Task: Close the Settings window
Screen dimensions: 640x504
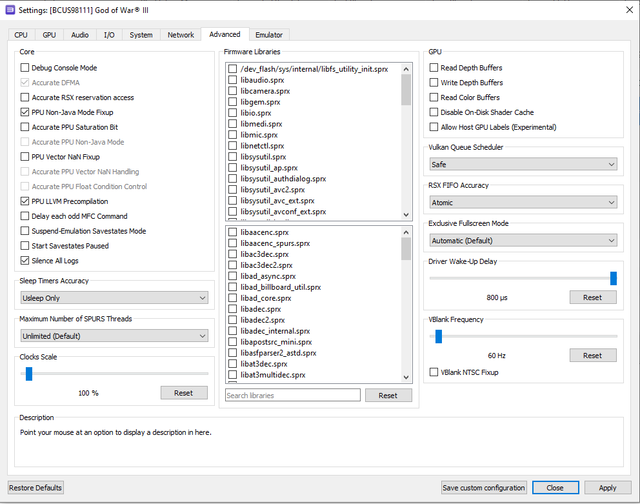Action: click(x=629, y=10)
